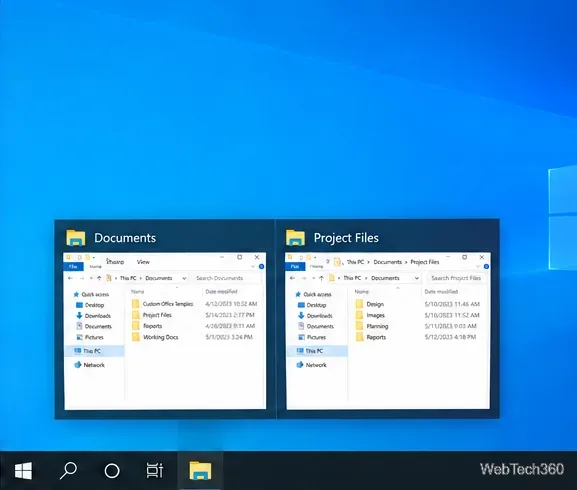
Task: Open the View tab in Documents window
Action: click(x=143, y=262)
